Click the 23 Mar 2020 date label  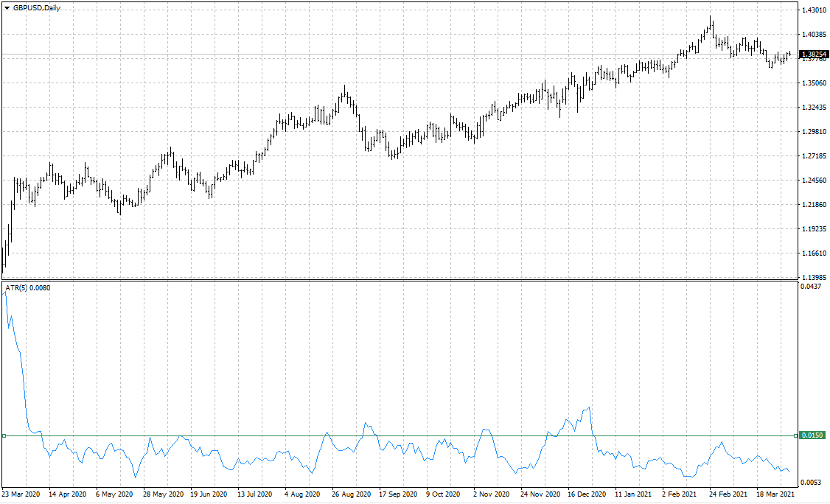21,494
